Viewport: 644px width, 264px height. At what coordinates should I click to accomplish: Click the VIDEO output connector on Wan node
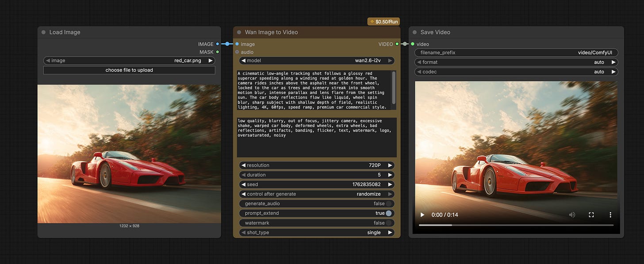click(397, 44)
